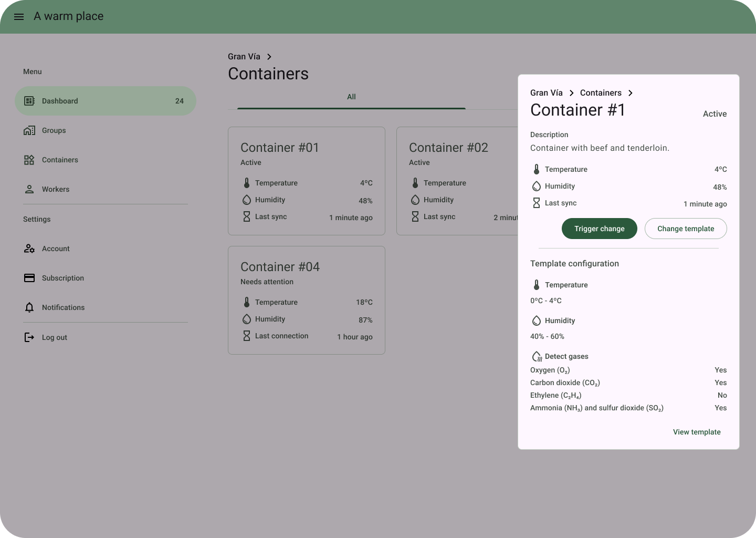Screen dimensions: 756x538
Task: Expand the Gran Vía breadcrumb chevron above Containers
Action: pos(269,57)
